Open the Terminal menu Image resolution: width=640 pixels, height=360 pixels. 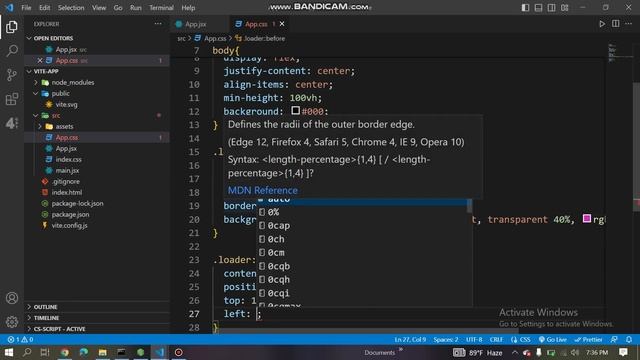tap(161, 8)
